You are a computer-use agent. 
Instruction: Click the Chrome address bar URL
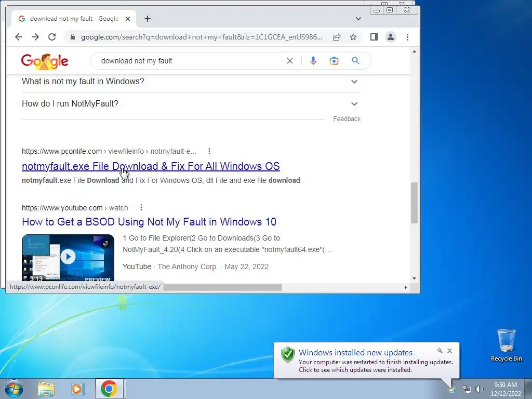202,37
